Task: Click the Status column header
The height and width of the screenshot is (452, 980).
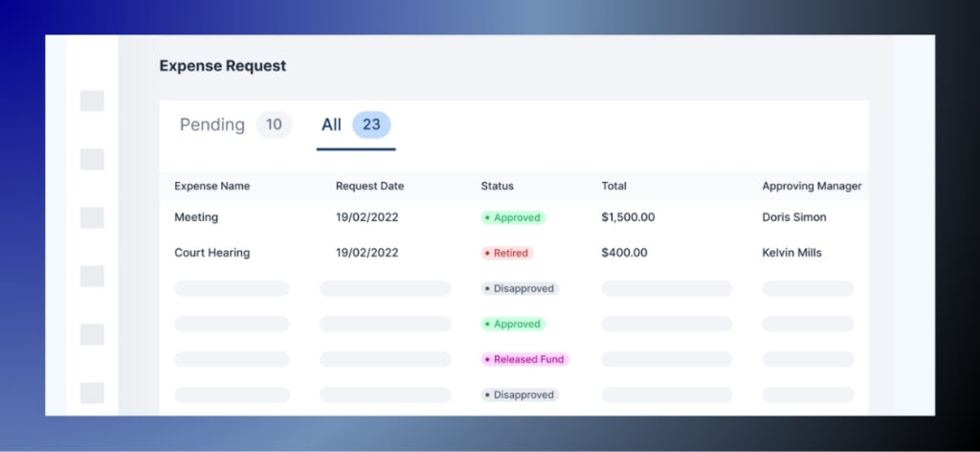Action: [497, 186]
